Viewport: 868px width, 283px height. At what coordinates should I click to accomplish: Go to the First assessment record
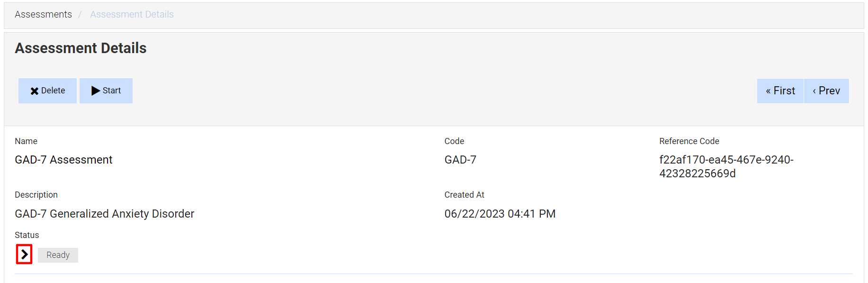(780, 91)
